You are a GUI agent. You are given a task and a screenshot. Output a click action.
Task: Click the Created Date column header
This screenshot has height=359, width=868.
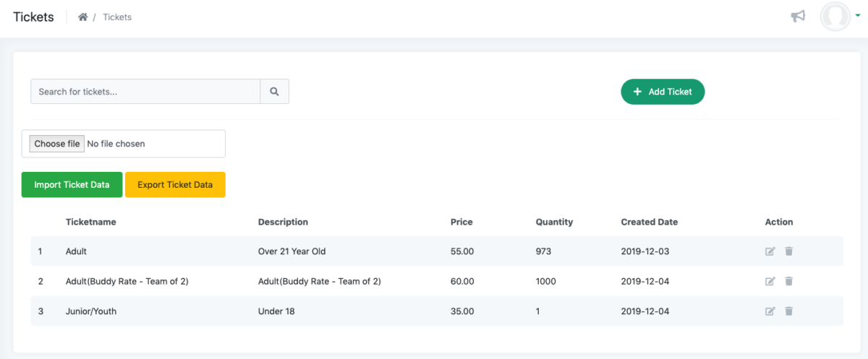point(649,222)
